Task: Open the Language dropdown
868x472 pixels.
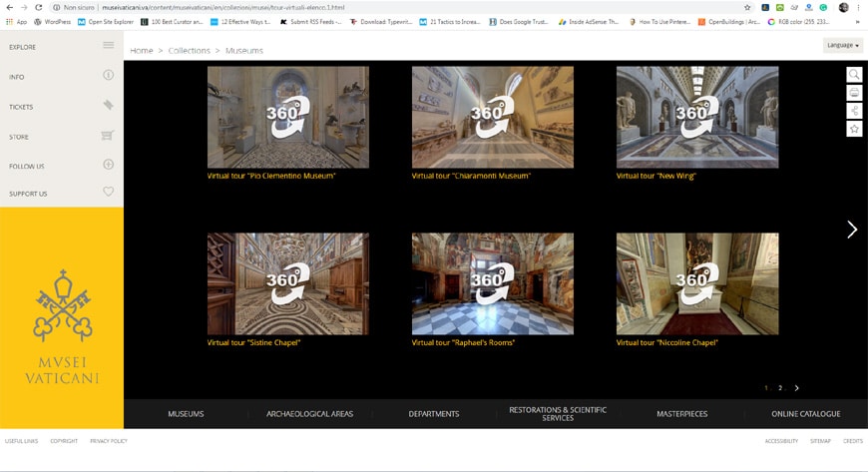Action: tap(843, 45)
